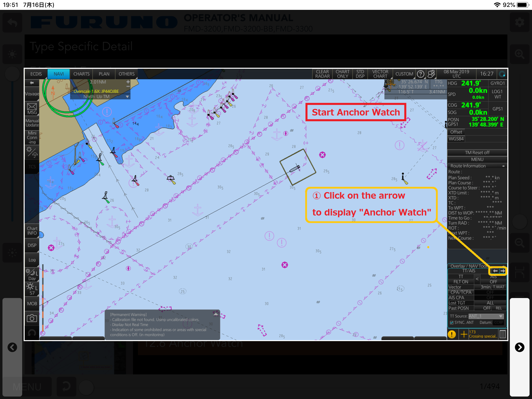Open the Chart INFO menu
Viewport: 532px width, 399px height.
coord(32,231)
